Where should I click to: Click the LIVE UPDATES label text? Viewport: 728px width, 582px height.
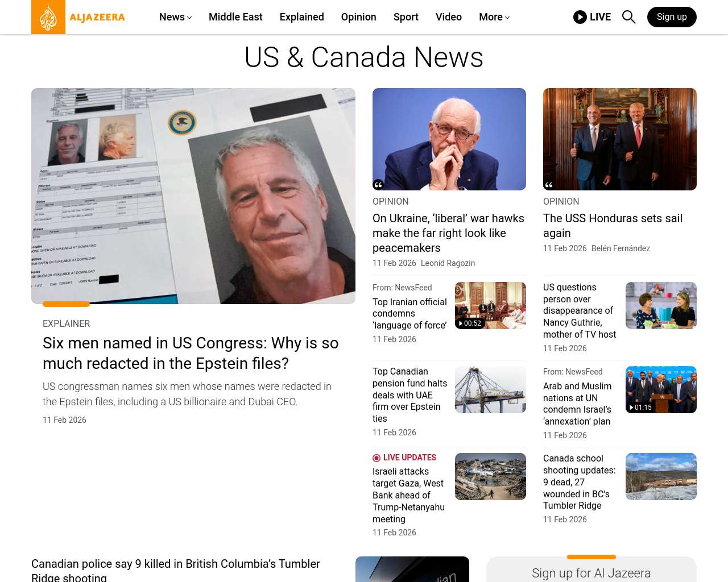point(409,458)
